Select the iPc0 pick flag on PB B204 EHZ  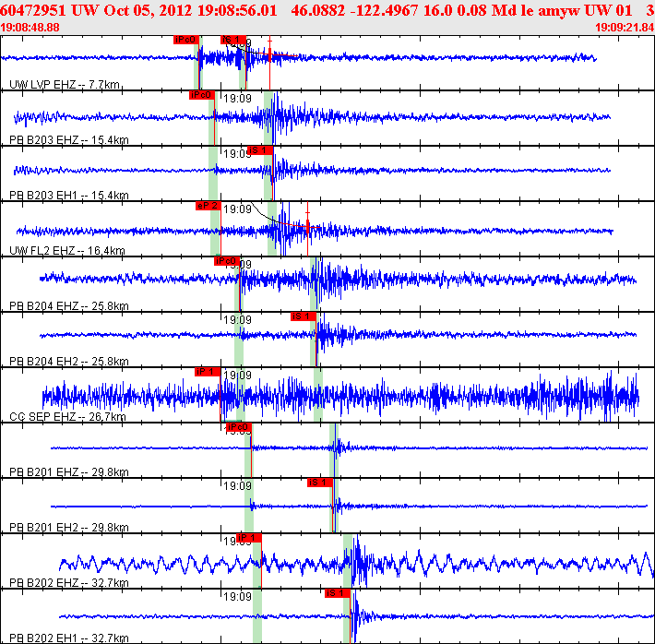[x=227, y=261]
